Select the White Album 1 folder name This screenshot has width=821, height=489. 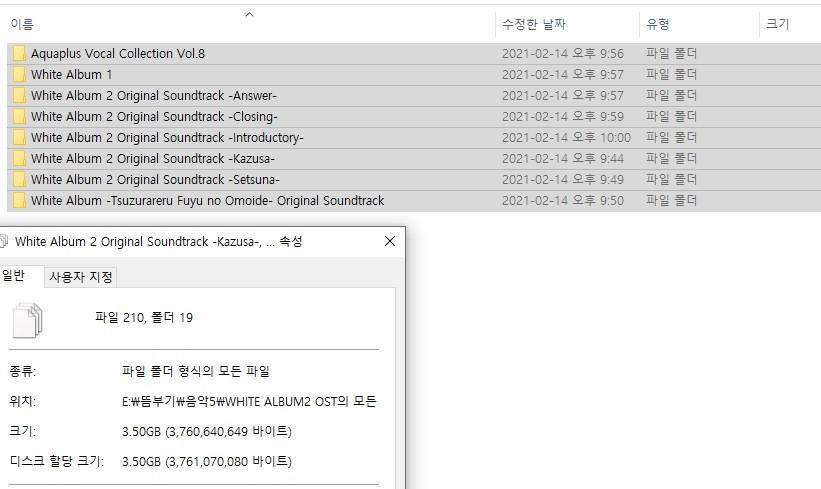[71, 74]
